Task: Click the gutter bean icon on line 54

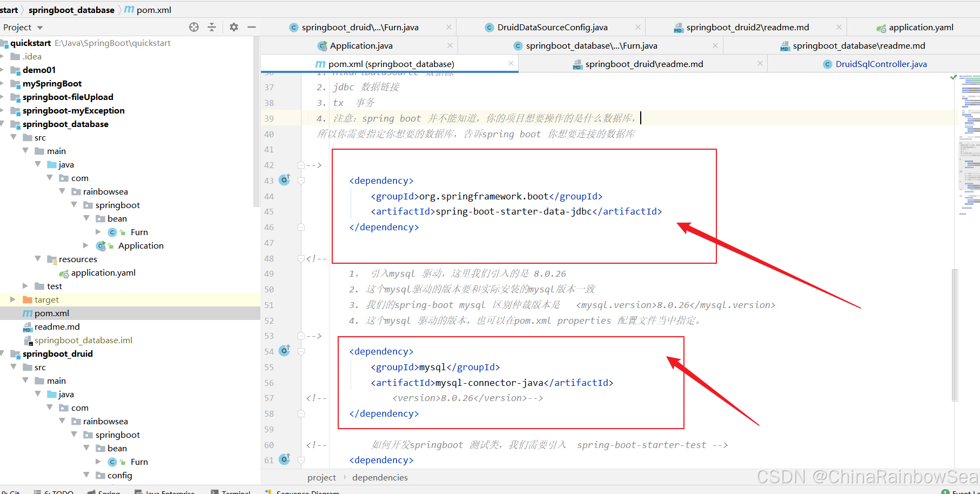Action: 285,351
